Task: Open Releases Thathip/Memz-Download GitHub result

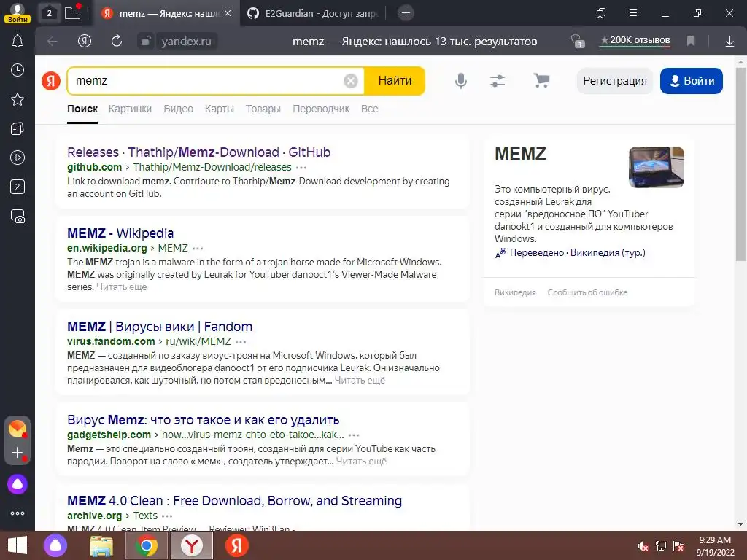Action: [x=198, y=152]
